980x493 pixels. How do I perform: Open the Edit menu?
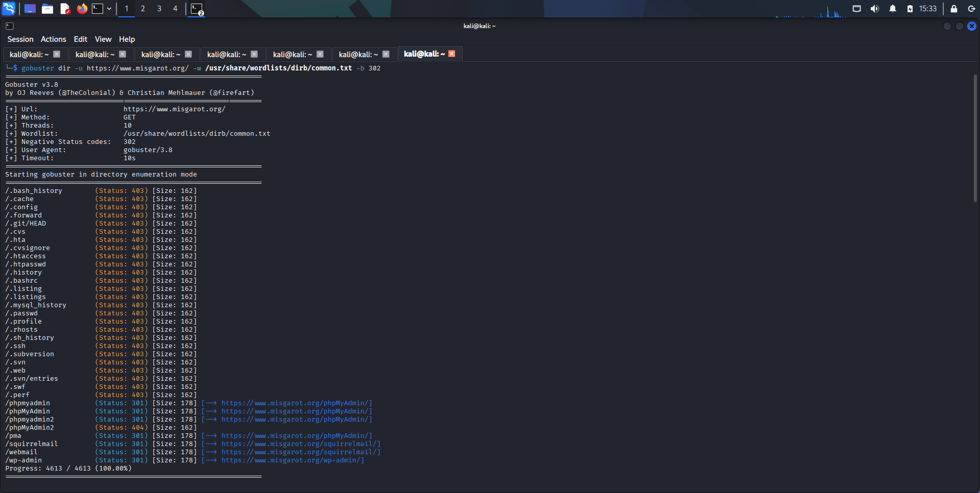(81, 39)
